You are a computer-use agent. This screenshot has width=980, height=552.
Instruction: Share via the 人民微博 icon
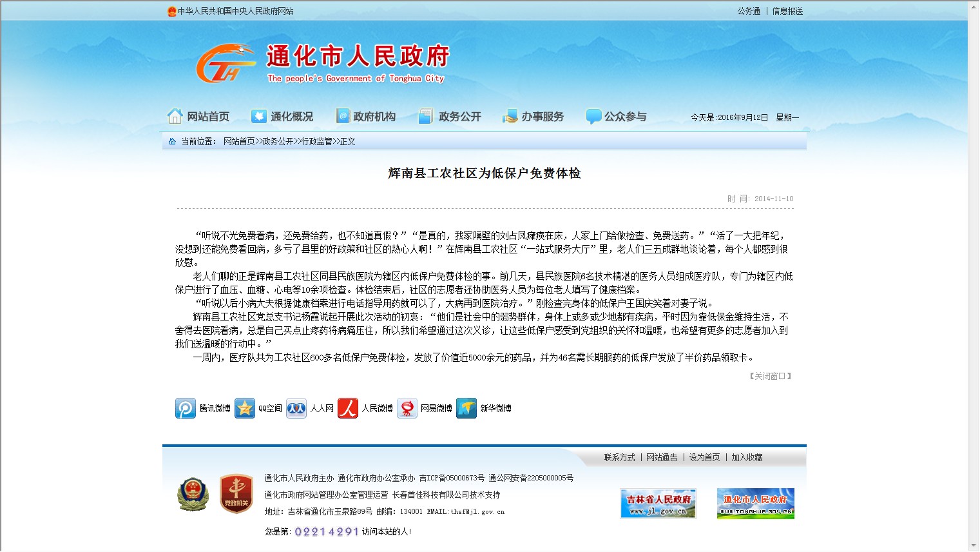pos(348,408)
